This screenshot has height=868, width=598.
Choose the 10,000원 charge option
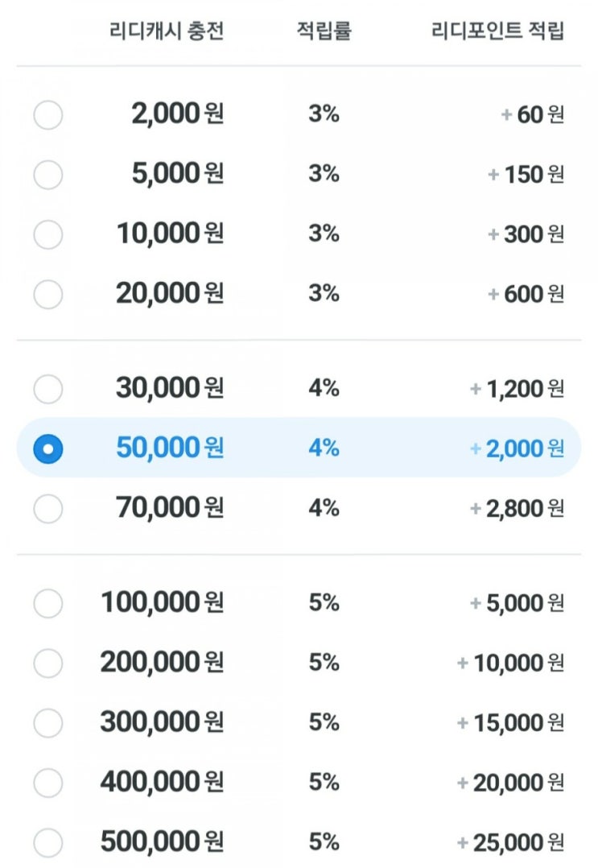point(48,234)
